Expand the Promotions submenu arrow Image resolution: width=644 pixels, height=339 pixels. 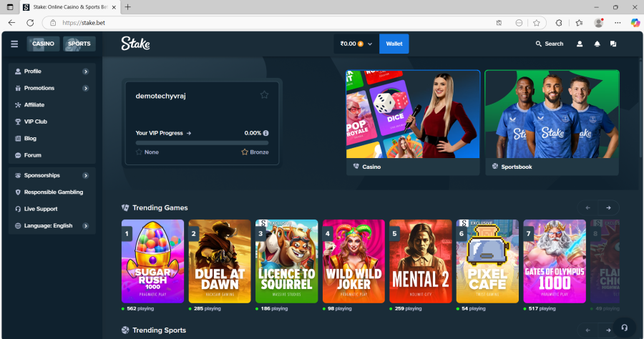[x=85, y=88]
